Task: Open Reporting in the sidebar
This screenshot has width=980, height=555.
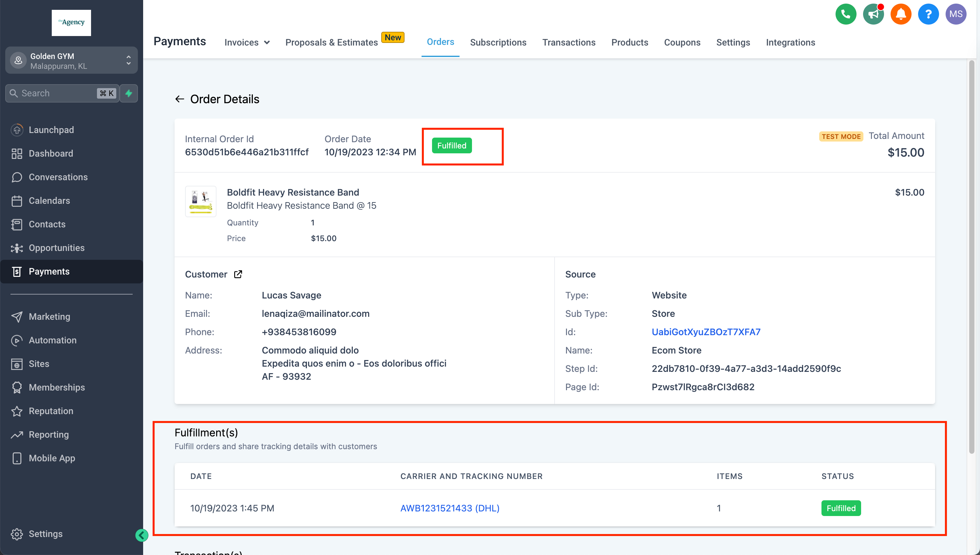Action: (72, 435)
